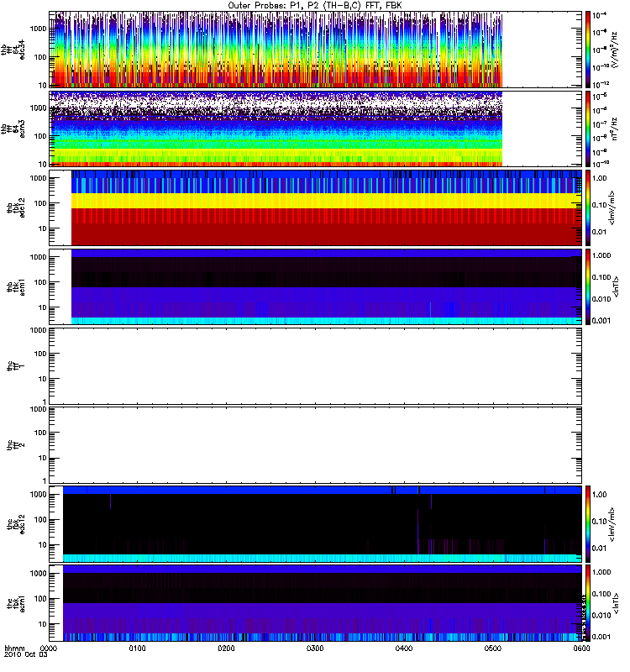The image size is (630, 672).
Task: Click the 0.001 value on thc fbk scm1 color bar
Action: (601, 637)
